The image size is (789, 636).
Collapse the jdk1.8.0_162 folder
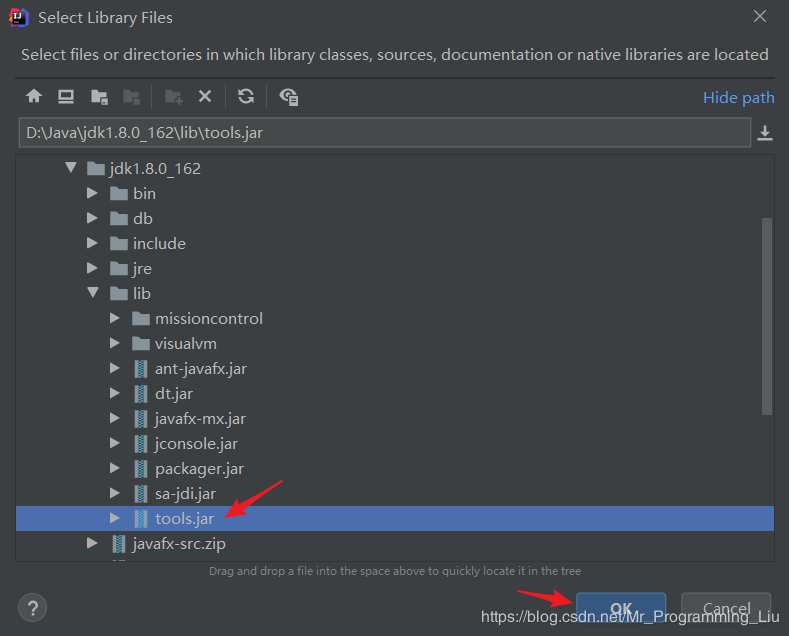[71, 168]
